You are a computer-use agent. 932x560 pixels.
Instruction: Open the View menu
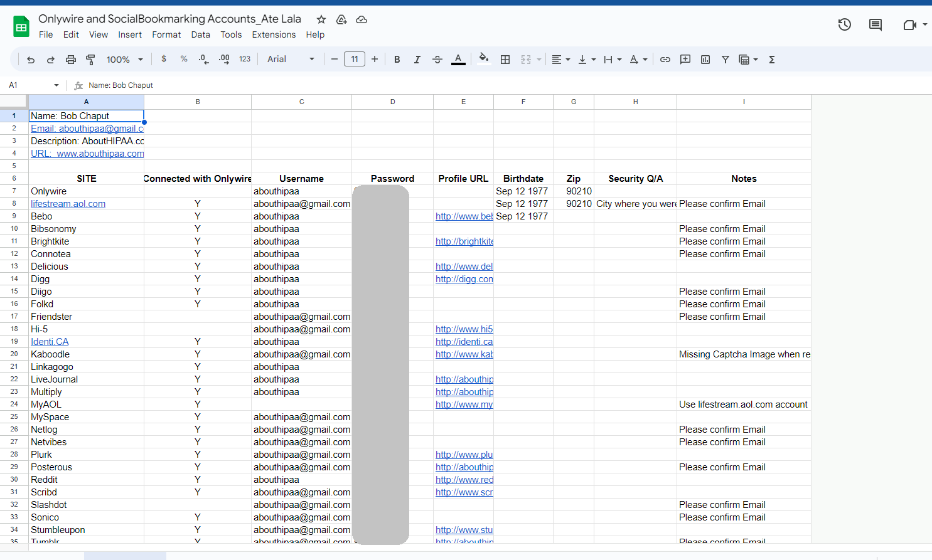pyautogui.click(x=99, y=34)
